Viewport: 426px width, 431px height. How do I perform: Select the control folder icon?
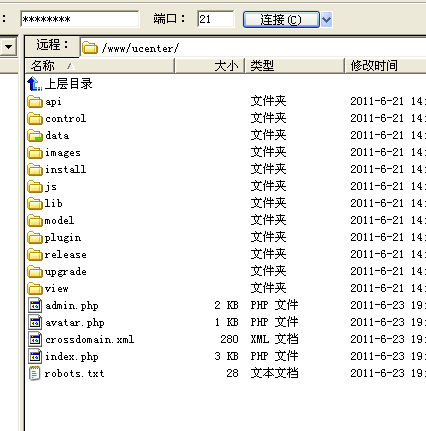pos(35,119)
